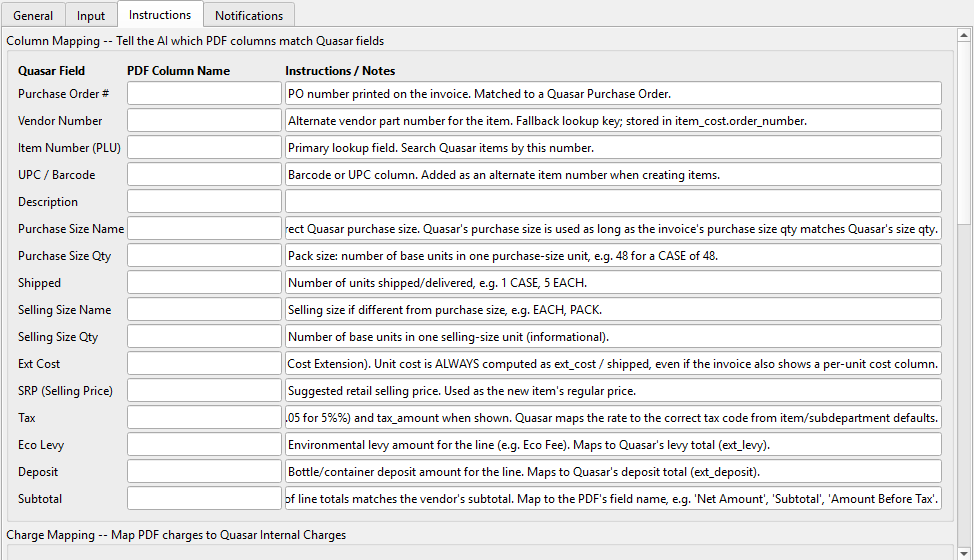Screen dimensions: 974x560
Task: Click the scrollbar up arrow
Action: coord(963,35)
